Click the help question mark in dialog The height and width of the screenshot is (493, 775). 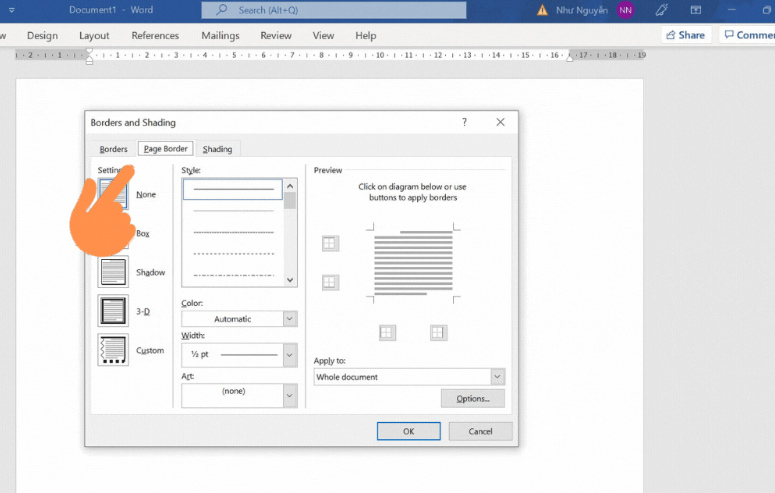pos(464,122)
